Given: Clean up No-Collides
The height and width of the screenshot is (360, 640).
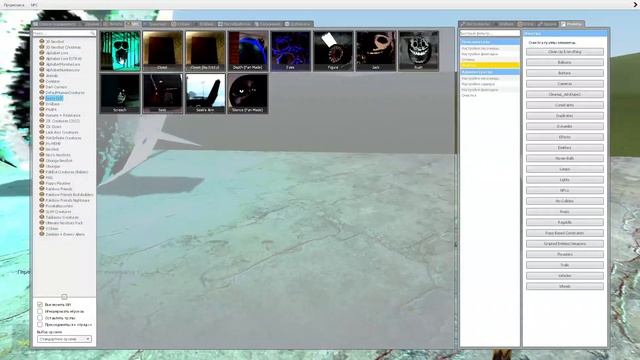Looking at the screenshot, I should pyautogui.click(x=564, y=201).
